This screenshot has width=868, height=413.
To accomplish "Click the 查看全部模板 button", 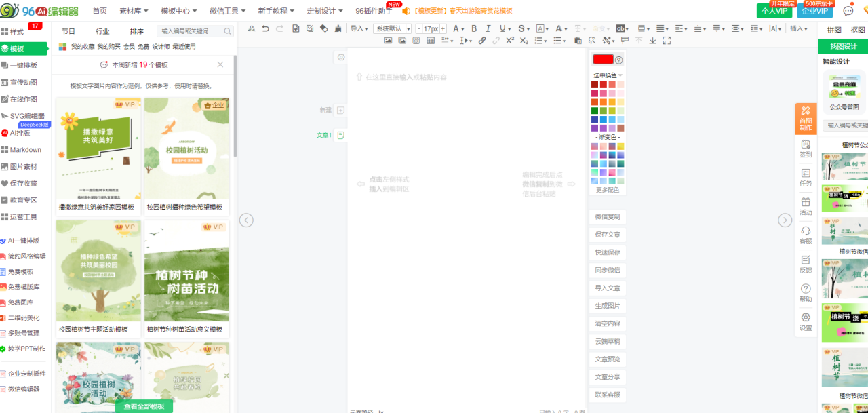I will tap(144, 406).
